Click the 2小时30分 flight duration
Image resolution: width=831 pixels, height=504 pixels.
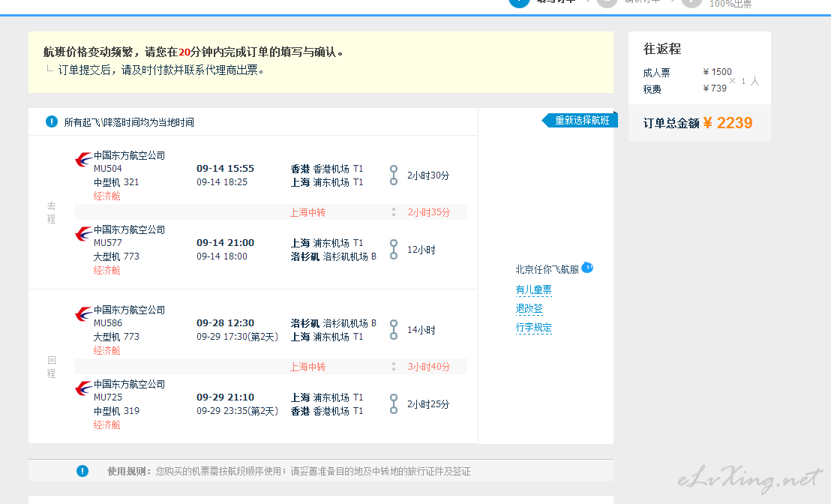tap(428, 175)
